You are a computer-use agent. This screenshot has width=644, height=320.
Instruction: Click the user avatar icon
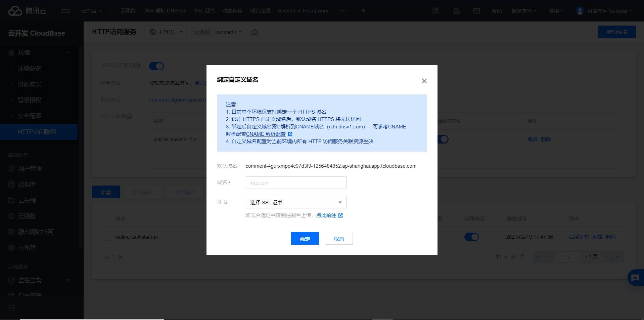(580, 11)
